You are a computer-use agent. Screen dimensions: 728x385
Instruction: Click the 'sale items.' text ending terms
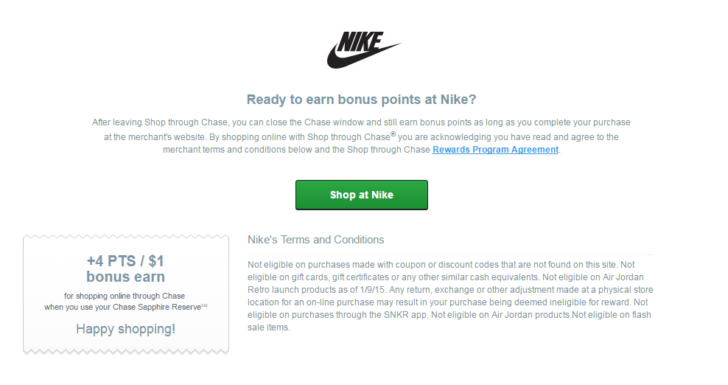pos(269,327)
